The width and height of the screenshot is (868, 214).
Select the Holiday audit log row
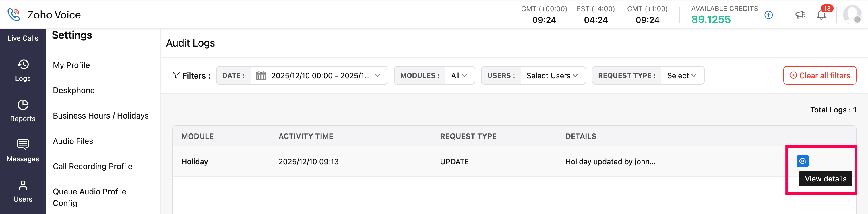[x=371, y=162]
